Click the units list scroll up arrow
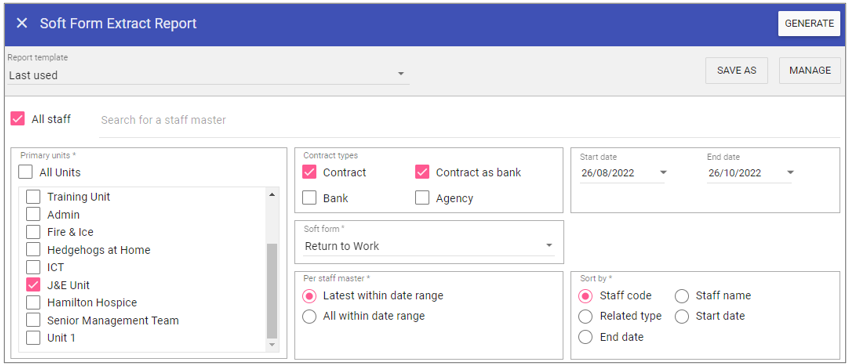851x364 pixels. [272, 195]
